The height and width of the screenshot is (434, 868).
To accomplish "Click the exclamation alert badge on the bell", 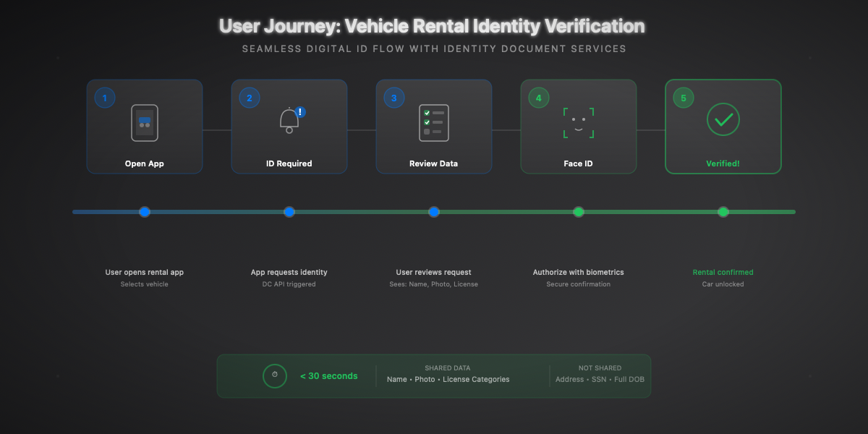I will point(299,112).
